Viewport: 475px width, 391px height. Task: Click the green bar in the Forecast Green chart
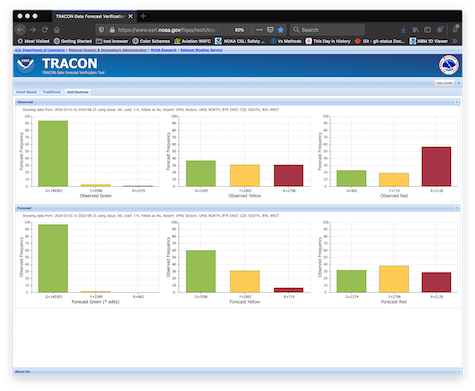point(53,258)
